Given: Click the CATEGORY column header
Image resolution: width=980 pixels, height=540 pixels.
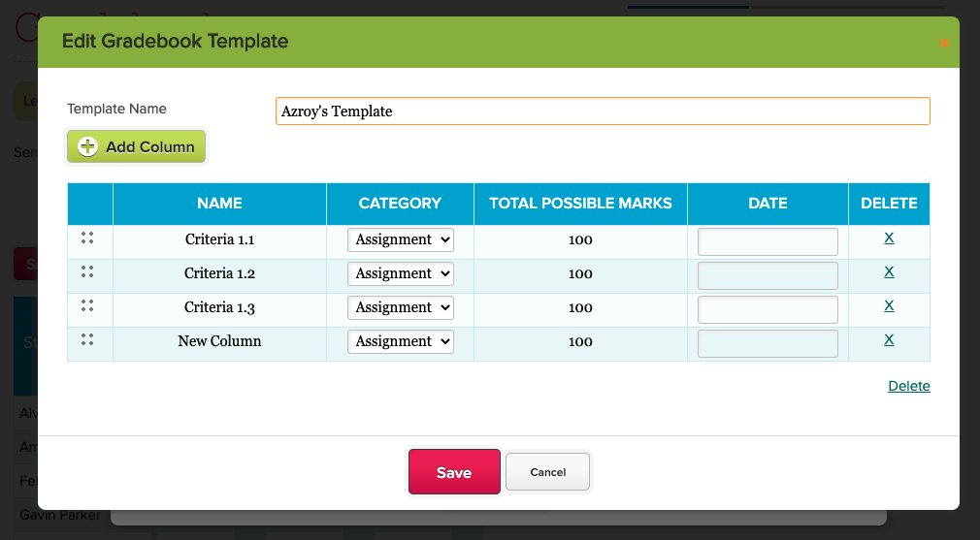Looking at the screenshot, I should pos(400,204).
